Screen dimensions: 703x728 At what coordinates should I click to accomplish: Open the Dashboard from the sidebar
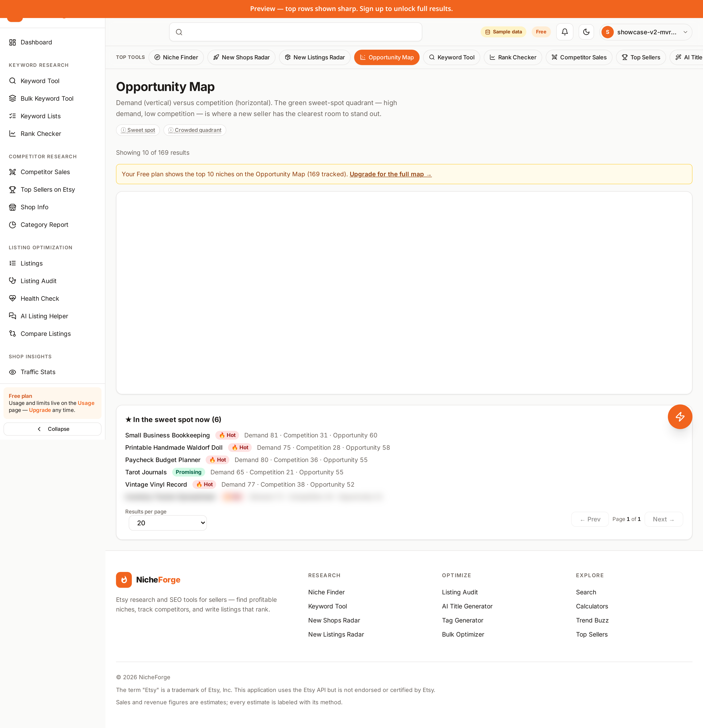click(52, 42)
